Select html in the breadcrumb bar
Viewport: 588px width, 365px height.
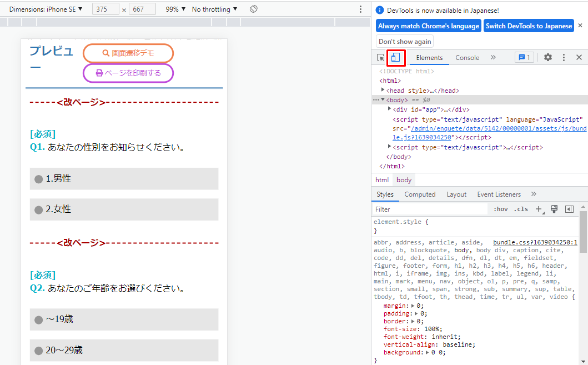(x=382, y=179)
